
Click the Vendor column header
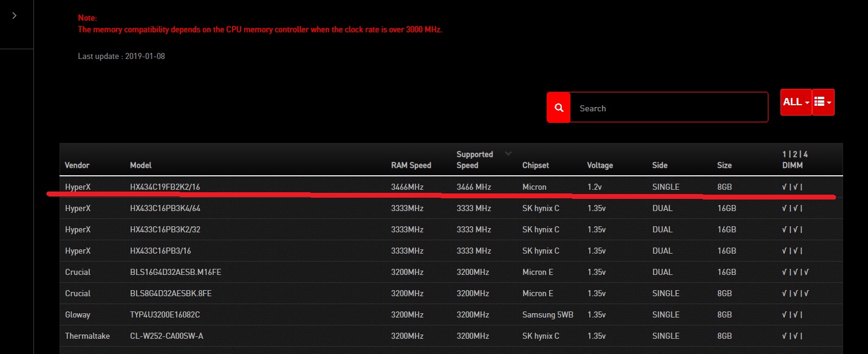click(x=77, y=165)
